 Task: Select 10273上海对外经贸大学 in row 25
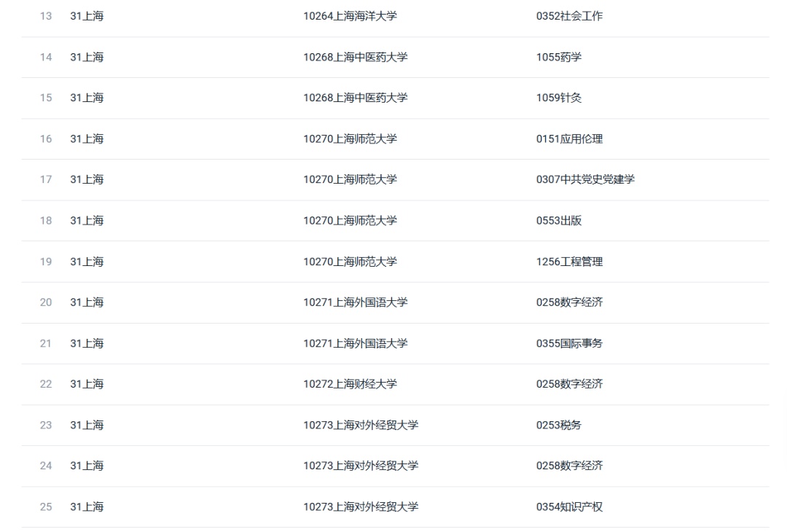[361, 506]
